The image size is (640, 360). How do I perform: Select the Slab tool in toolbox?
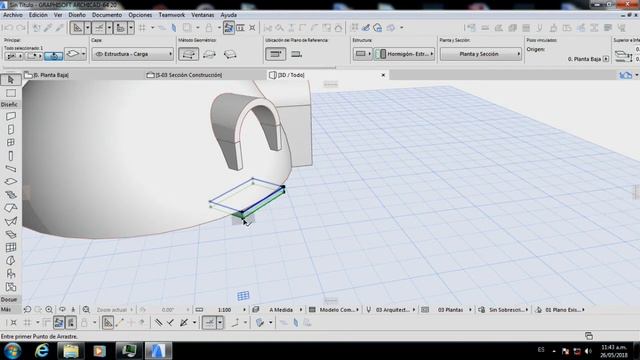click(11, 182)
